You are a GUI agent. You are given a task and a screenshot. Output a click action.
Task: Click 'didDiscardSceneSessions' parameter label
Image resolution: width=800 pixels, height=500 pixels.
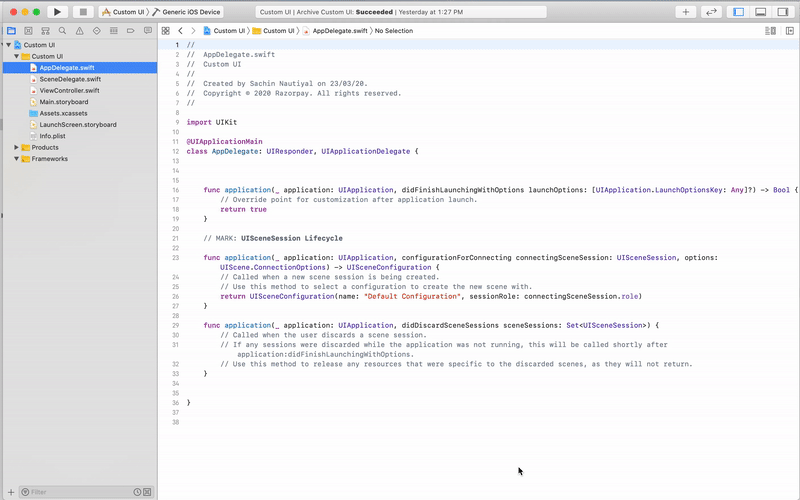[450, 326]
